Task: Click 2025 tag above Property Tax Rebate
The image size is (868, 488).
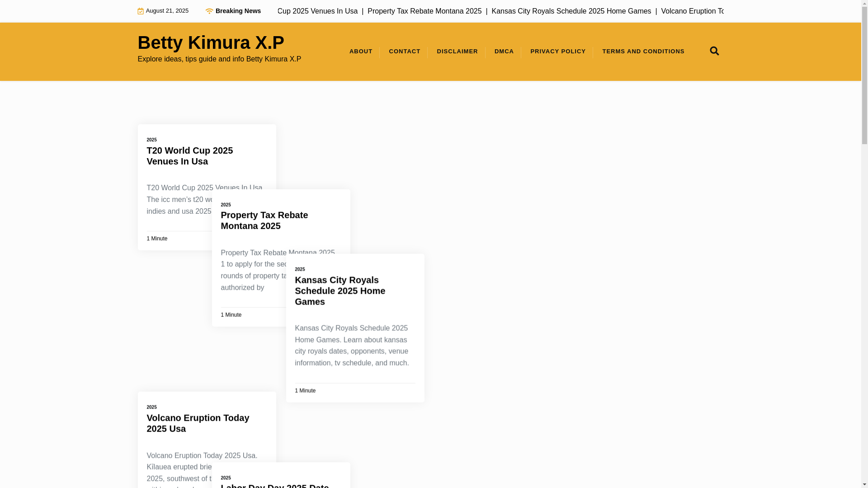Action: point(226,205)
